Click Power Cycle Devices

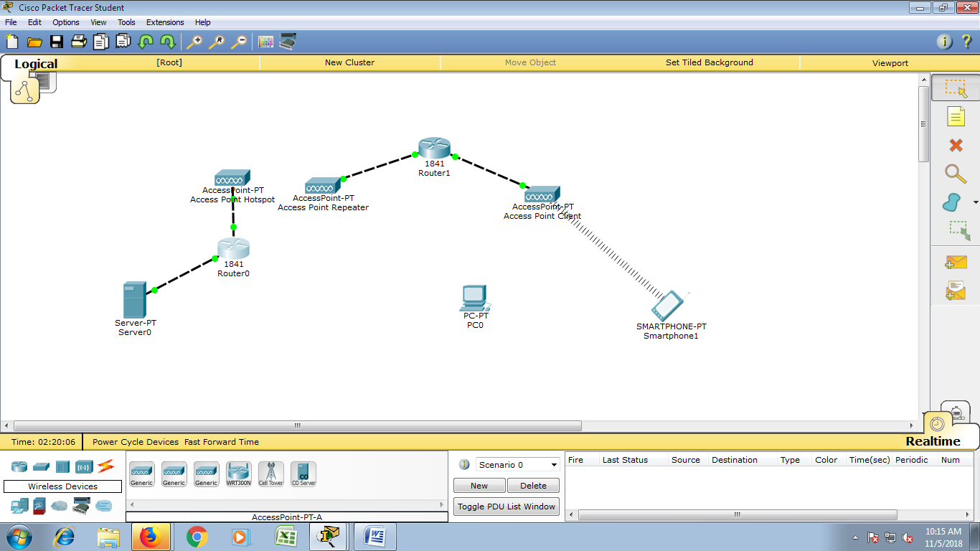pyautogui.click(x=136, y=442)
